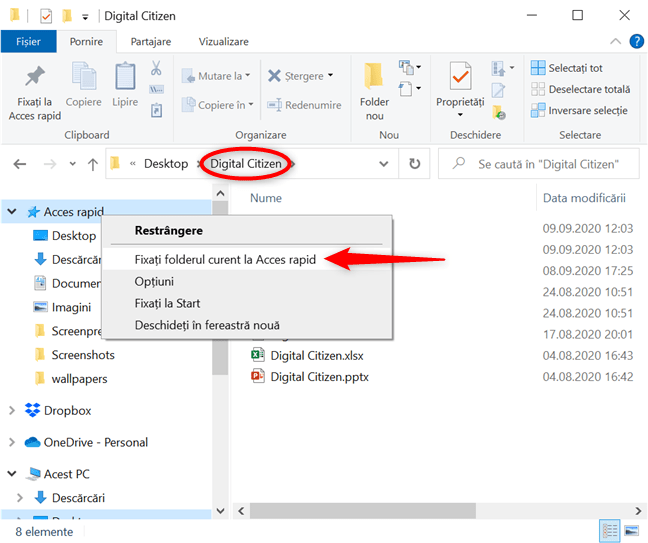Image resolution: width=648 pixels, height=543 pixels.
Task: Open the blue Help question icon
Action: point(636,41)
